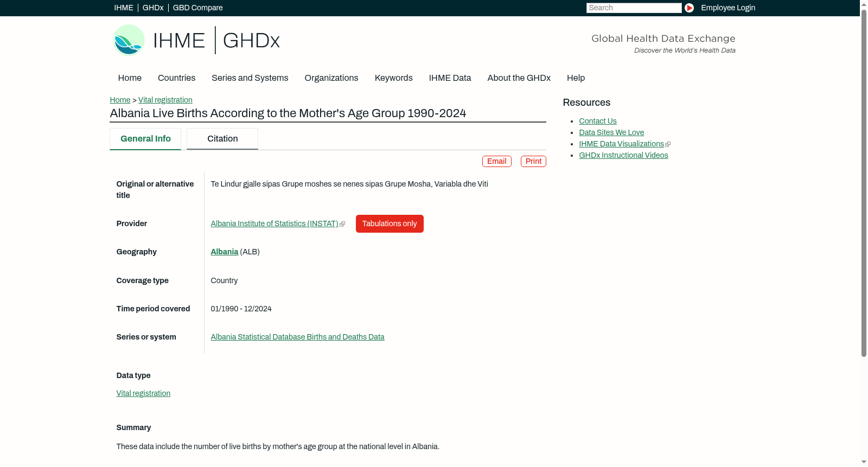Image resolution: width=868 pixels, height=467 pixels.
Task: Open the Albania Institute of Statistics (INSTAT) link
Action: (x=275, y=224)
